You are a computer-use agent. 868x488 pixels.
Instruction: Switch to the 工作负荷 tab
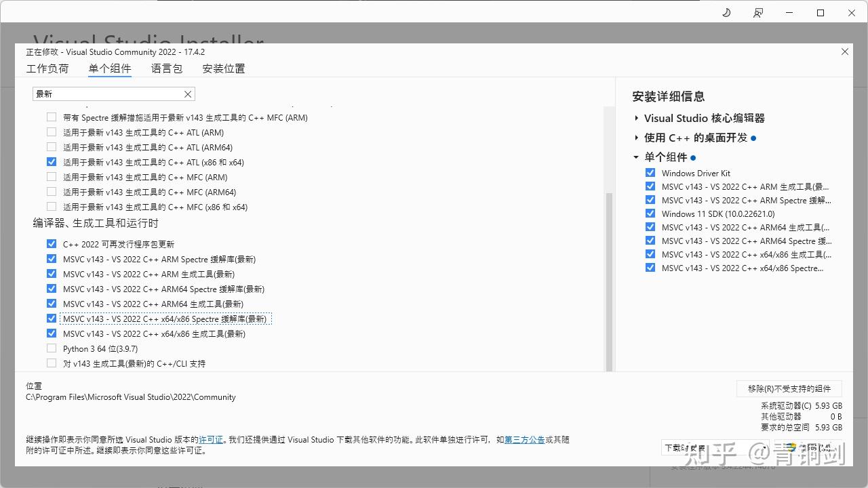coord(47,68)
